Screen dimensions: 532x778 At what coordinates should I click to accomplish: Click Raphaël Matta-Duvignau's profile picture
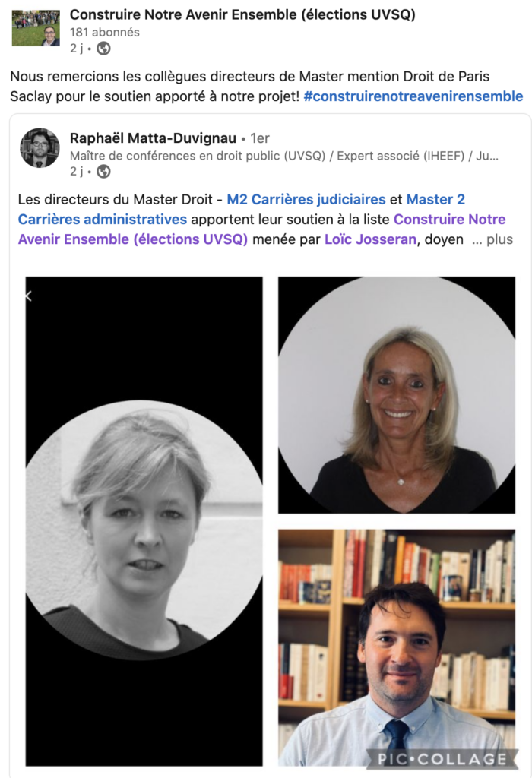(40, 148)
